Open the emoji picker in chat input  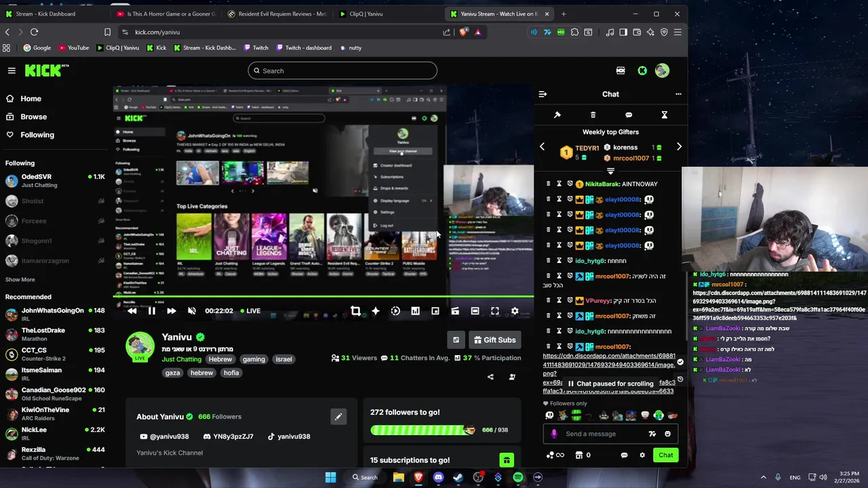click(667, 434)
